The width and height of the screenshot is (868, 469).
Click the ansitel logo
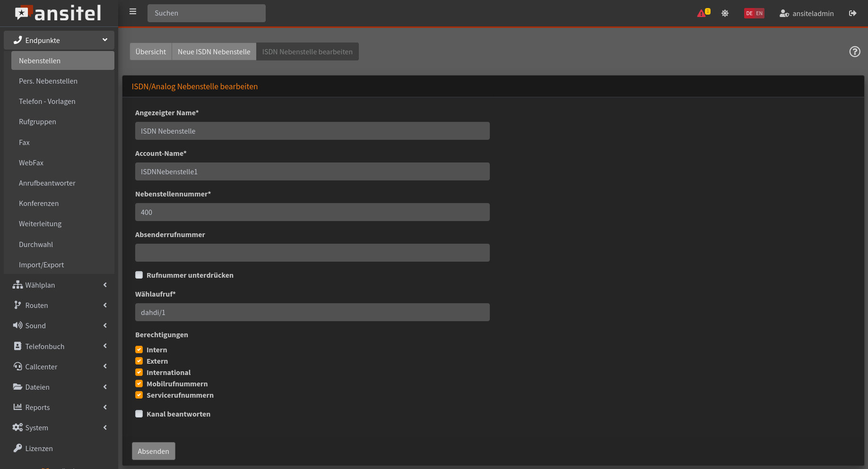(x=59, y=13)
